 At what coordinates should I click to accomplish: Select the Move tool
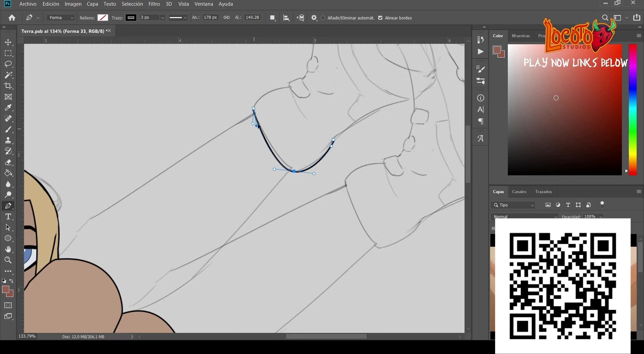coord(8,43)
